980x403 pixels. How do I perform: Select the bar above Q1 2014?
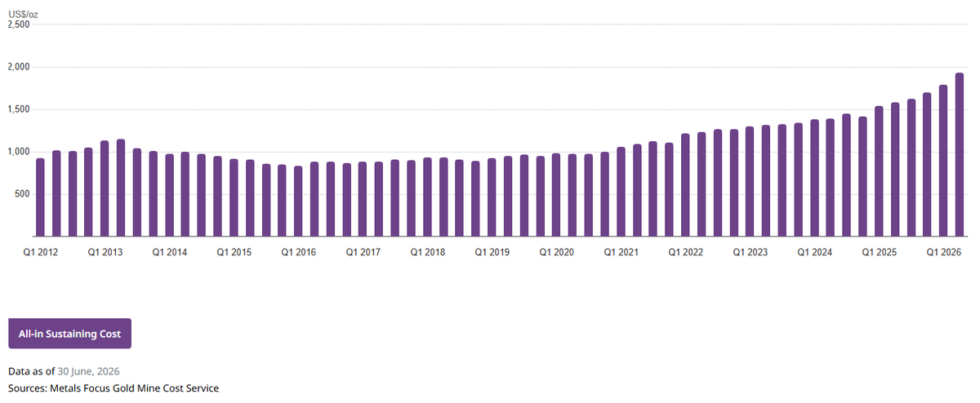(169, 196)
